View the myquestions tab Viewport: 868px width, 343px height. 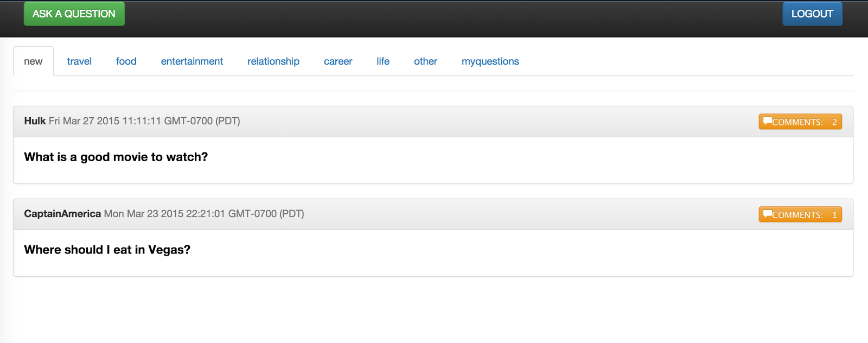point(490,61)
